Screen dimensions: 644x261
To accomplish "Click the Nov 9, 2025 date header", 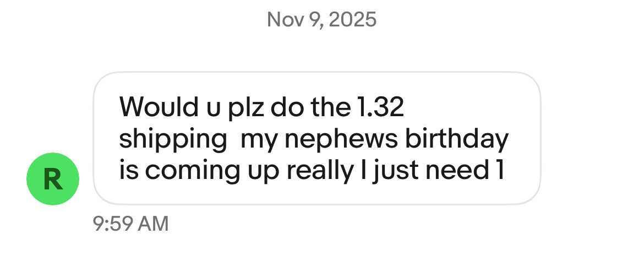I will (321, 20).
